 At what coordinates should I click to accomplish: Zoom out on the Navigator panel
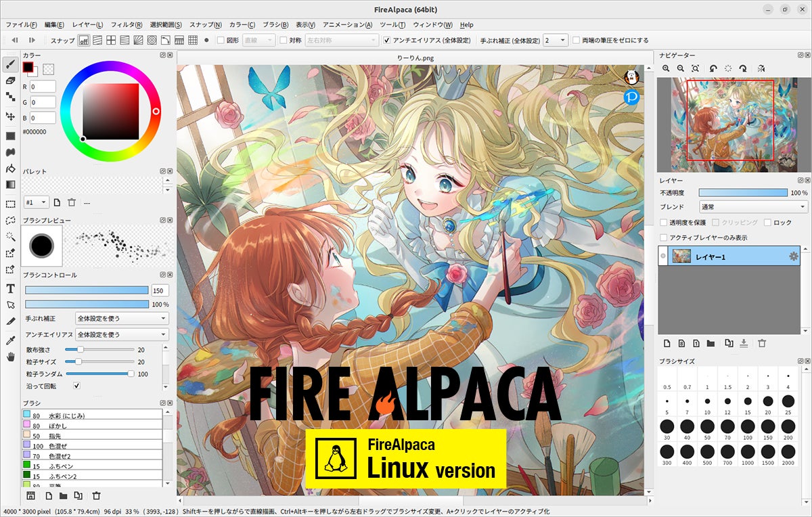tap(681, 68)
